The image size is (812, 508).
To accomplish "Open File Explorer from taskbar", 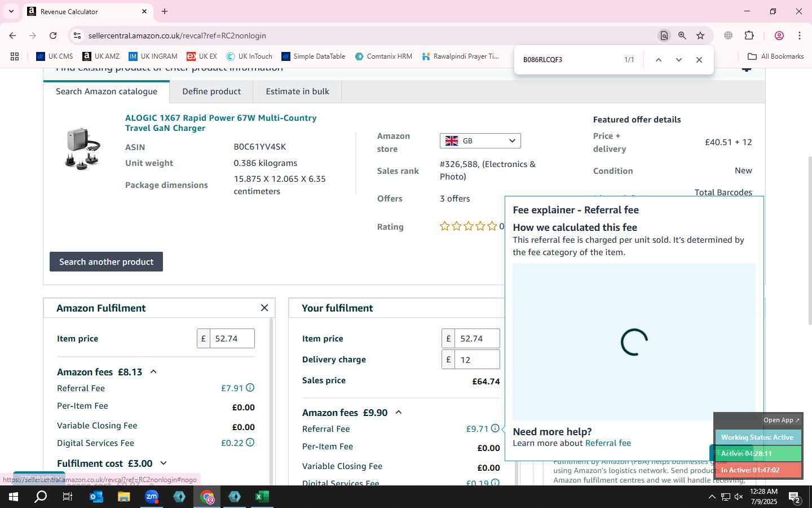I will tap(123, 497).
